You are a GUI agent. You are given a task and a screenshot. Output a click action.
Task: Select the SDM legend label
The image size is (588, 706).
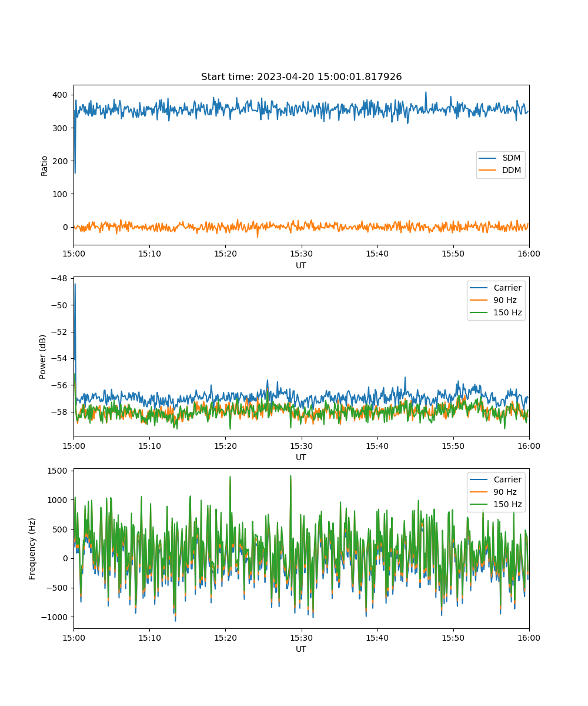pyautogui.click(x=512, y=158)
